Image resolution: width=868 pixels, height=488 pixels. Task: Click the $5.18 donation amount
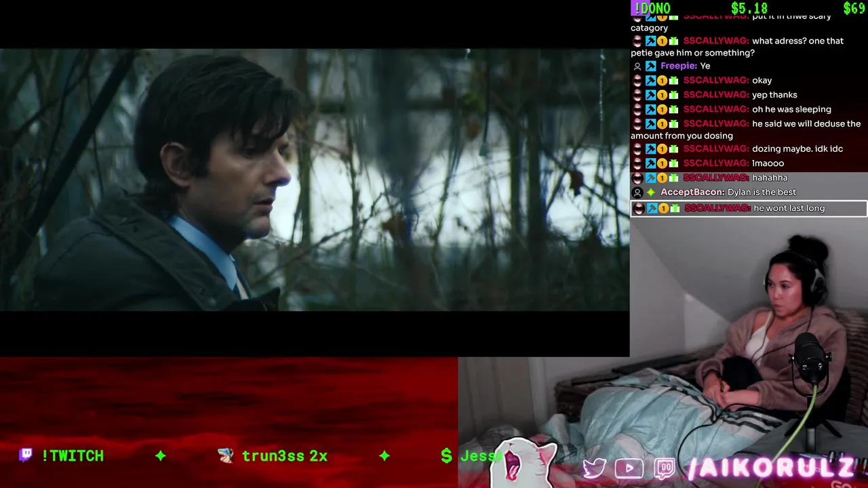pos(749,8)
